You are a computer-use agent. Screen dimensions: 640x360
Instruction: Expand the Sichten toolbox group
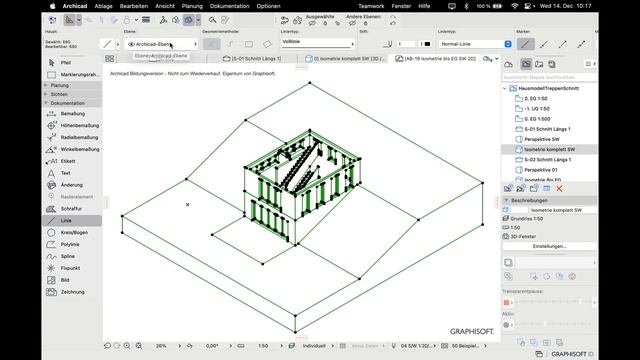tap(46, 94)
